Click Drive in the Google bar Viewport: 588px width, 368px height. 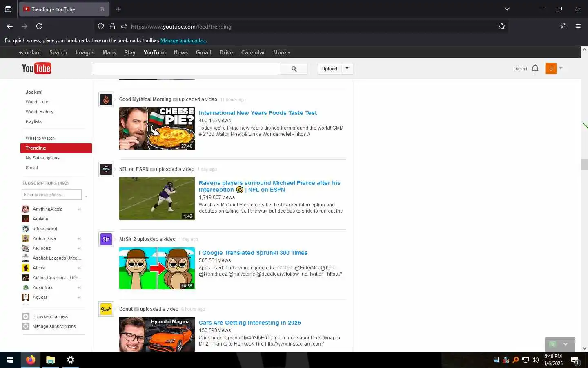coord(226,52)
